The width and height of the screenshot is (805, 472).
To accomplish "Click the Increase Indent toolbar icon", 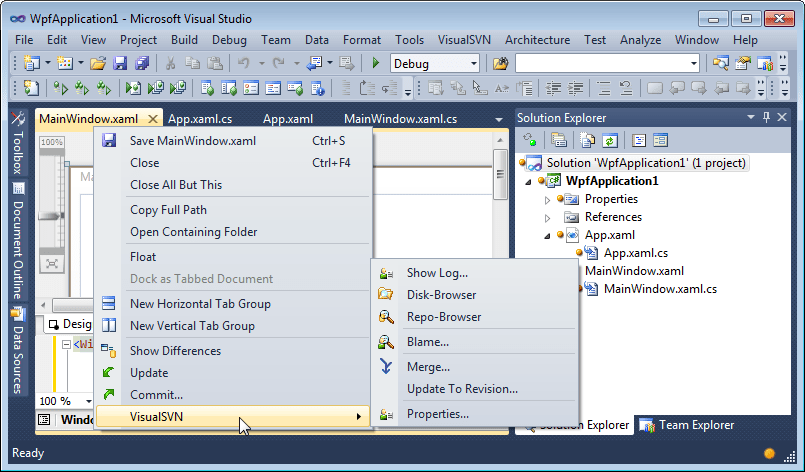I will 575,88.
